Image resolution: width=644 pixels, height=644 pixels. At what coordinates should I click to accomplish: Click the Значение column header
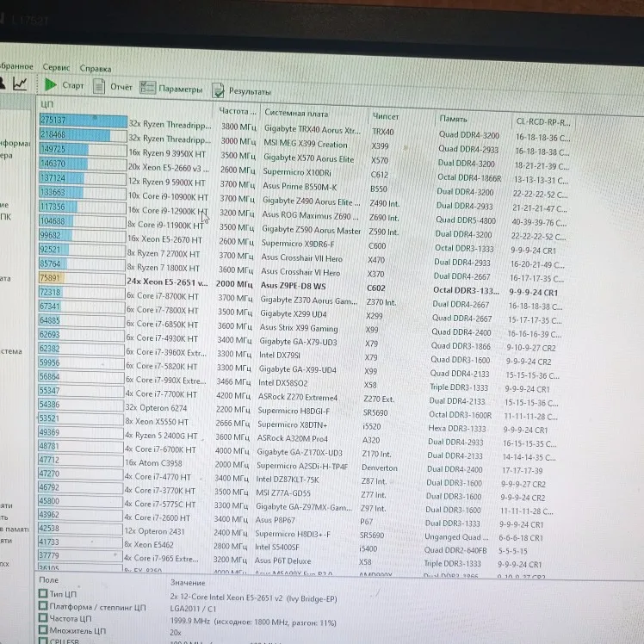(188, 582)
